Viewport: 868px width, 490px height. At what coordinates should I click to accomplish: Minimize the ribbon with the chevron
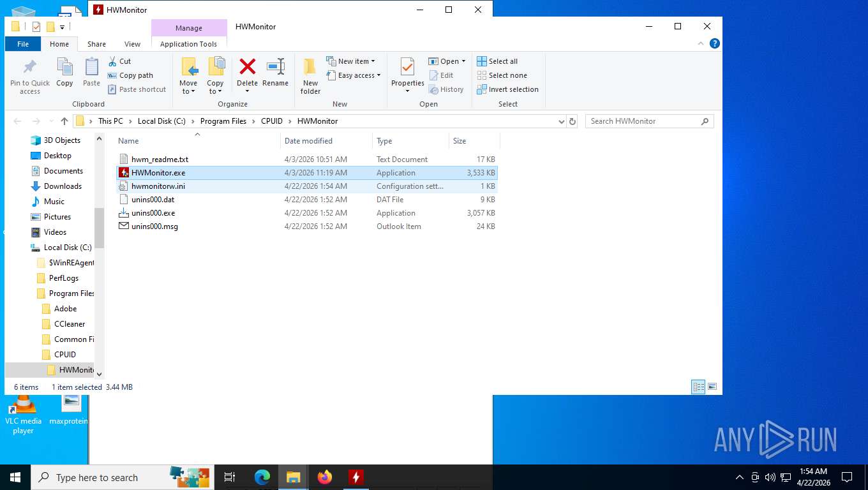click(701, 44)
